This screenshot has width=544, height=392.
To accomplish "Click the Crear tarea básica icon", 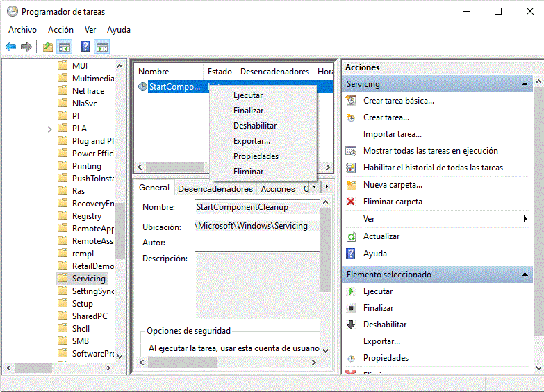I will [x=352, y=101].
